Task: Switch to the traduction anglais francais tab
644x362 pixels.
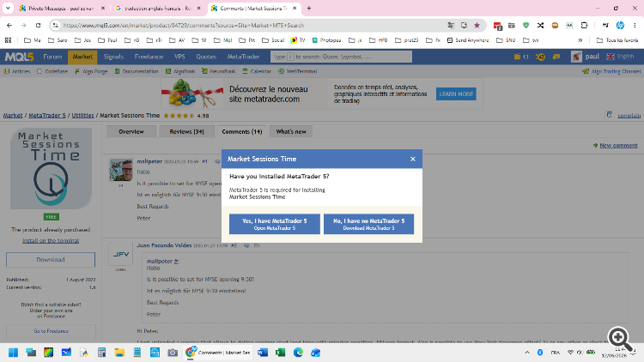Action: [158, 9]
